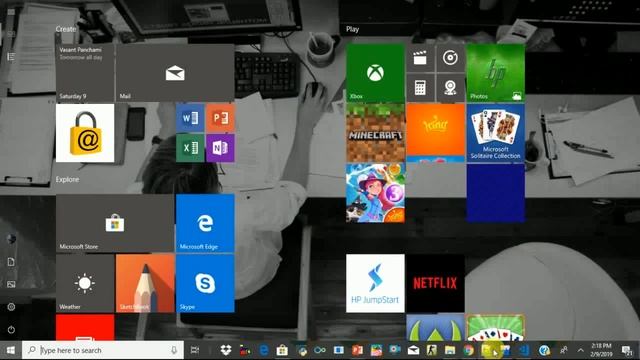Open Microsoft Store from the taskbar

(x=282, y=350)
